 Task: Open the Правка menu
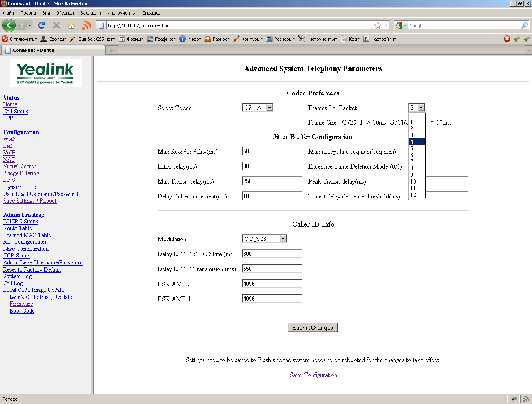28,13
